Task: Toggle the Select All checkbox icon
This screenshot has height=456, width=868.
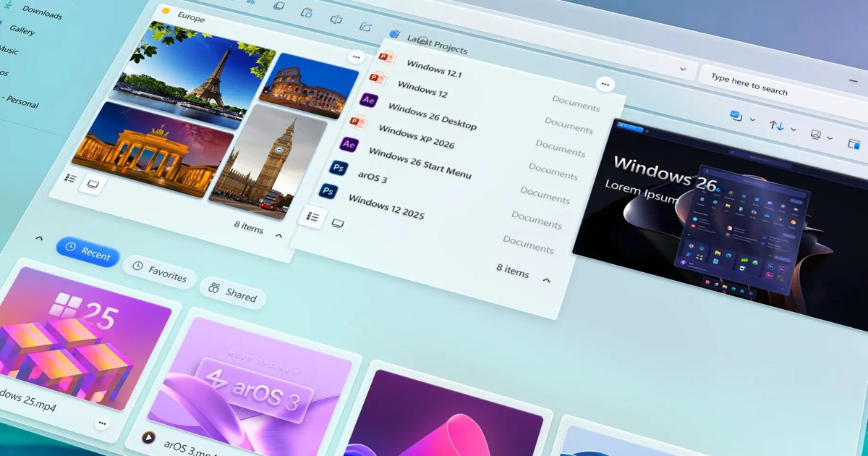Action: 735,114
